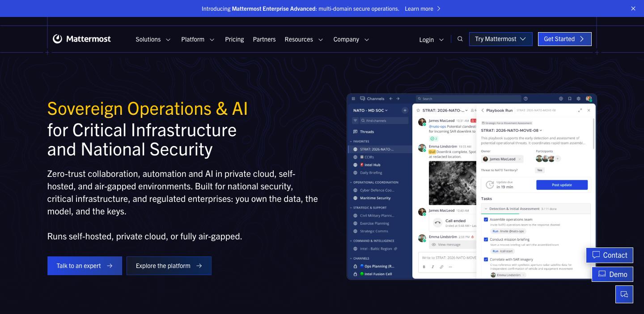
Task: Open the Company dropdown menu
Action: coord(351,39)
